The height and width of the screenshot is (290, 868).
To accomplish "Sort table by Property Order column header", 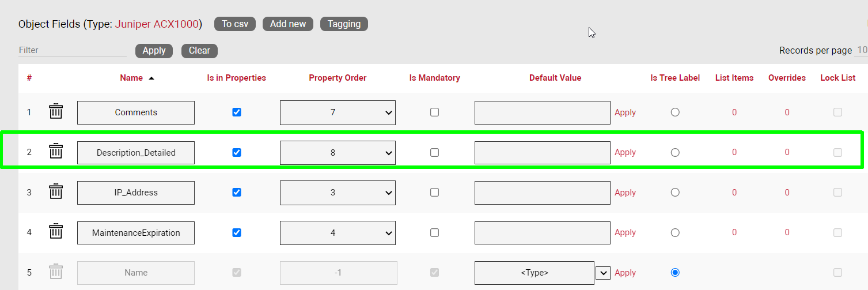I will [338, 78].
